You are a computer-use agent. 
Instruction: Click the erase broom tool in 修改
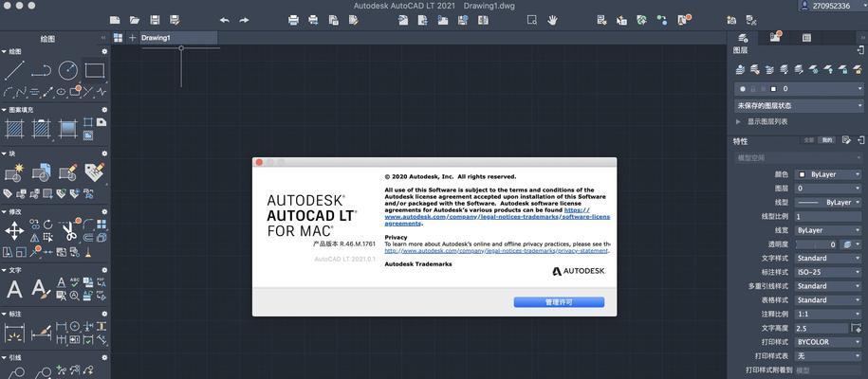coord(88,252)
